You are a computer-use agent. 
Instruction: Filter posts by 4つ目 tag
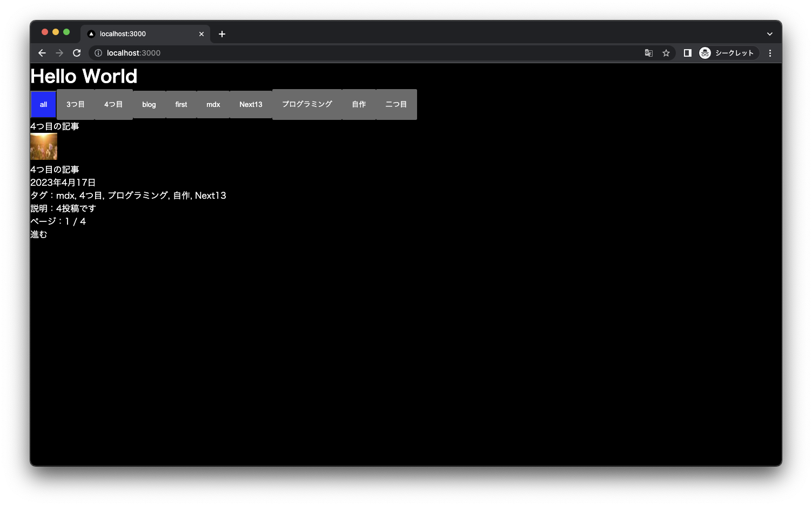(x=113, y=105)
